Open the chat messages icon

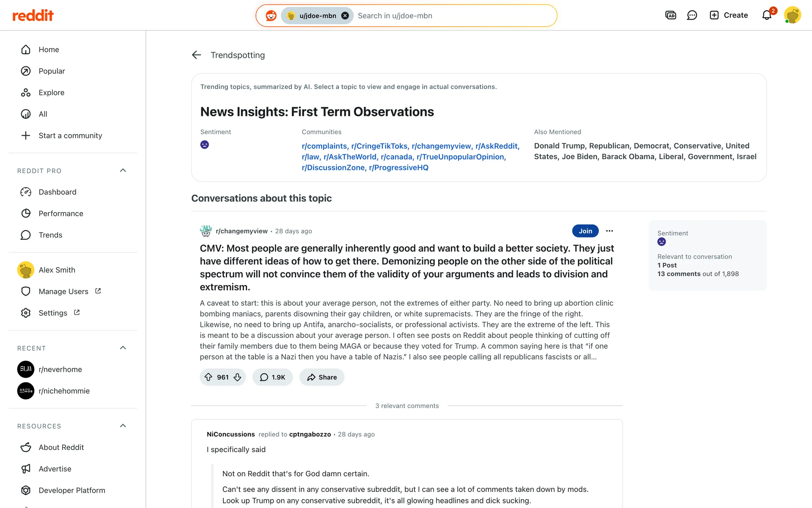[x=692, y=16]
